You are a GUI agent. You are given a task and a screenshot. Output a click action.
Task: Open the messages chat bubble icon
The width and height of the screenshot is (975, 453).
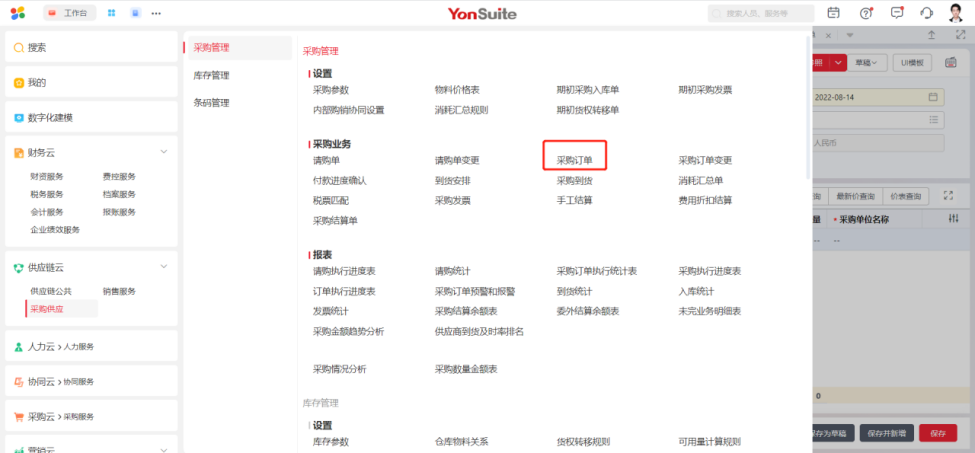tap(897, 13)
